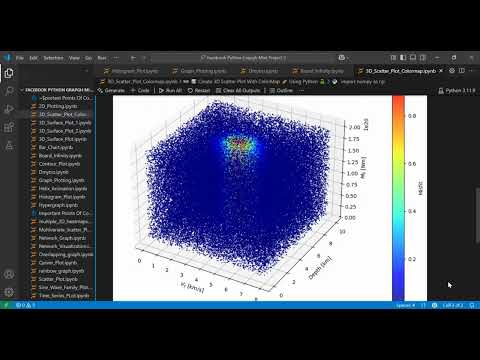Open 2D_Plotting.ipynb in Explorer
The width and height of the screenshot is (480, 360).
[57, 106]
